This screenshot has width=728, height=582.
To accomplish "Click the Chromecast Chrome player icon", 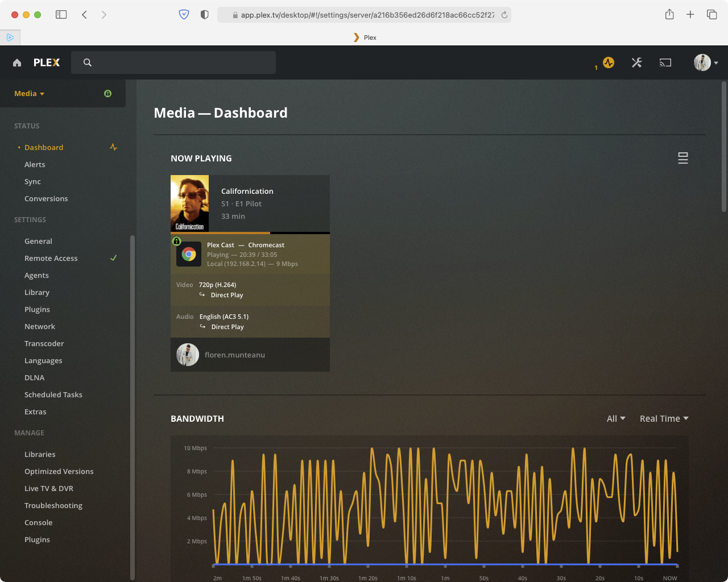I will [x=189, y=254].
